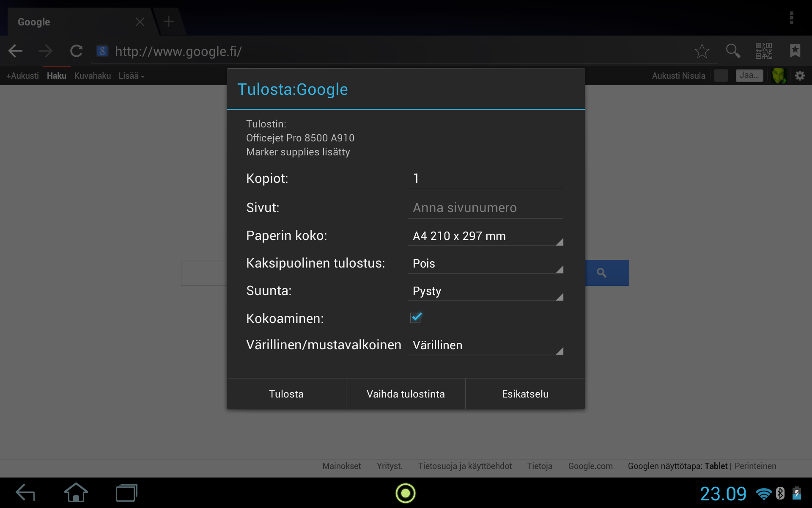Open the Suunta orientation dropdown
Viewport: 812px width, 508px height.
[x=486, y=291]
